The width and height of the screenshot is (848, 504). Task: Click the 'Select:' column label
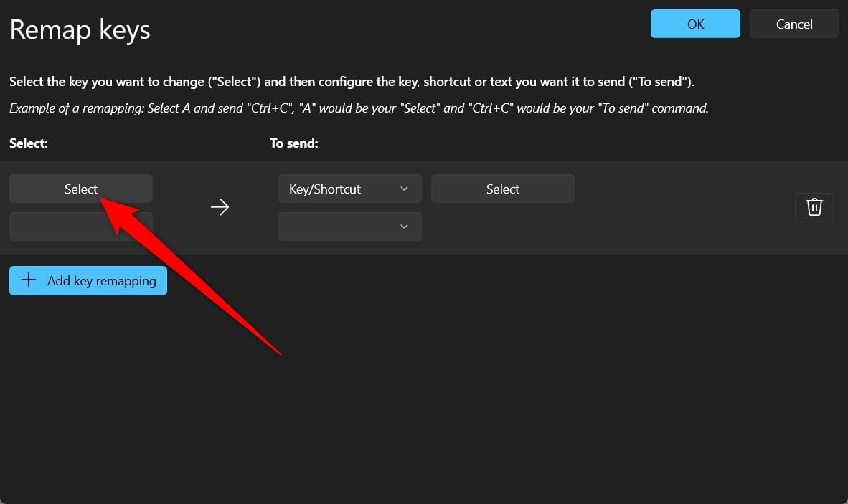click(29, 143)
